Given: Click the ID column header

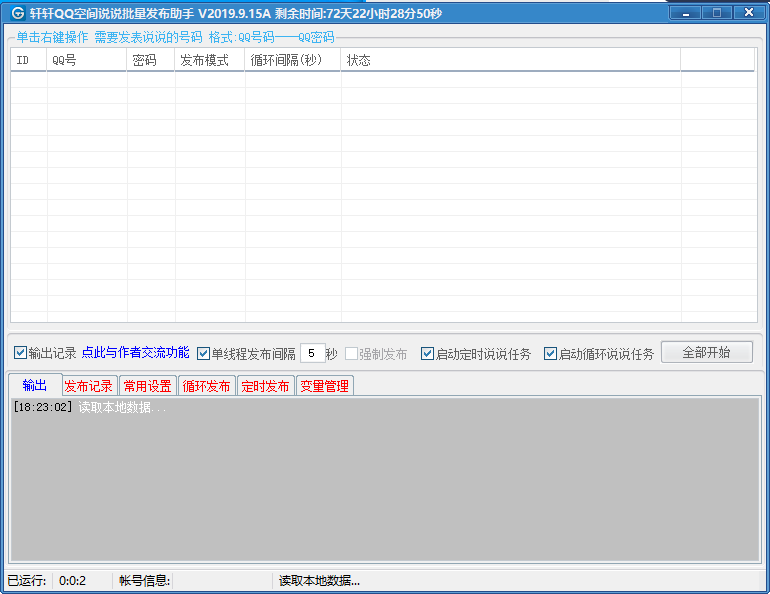Looking at the screenshot, I should [28, 60].
